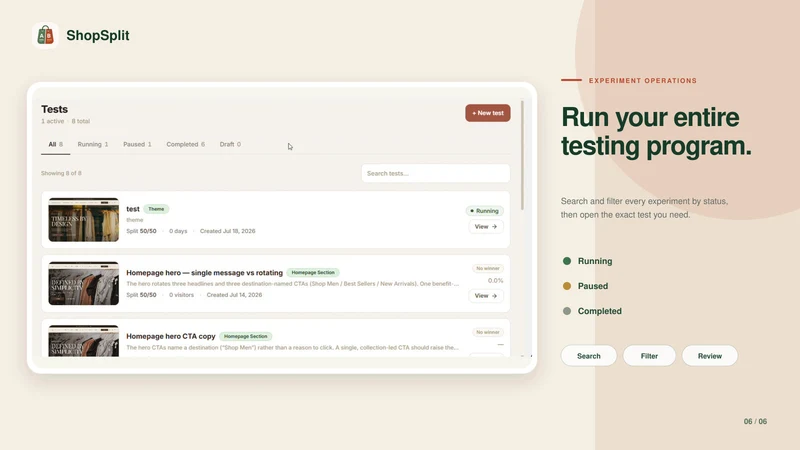Click 'Homepage hero CTA copy' title
Screen dimensions: 800x450
[170, 337]
